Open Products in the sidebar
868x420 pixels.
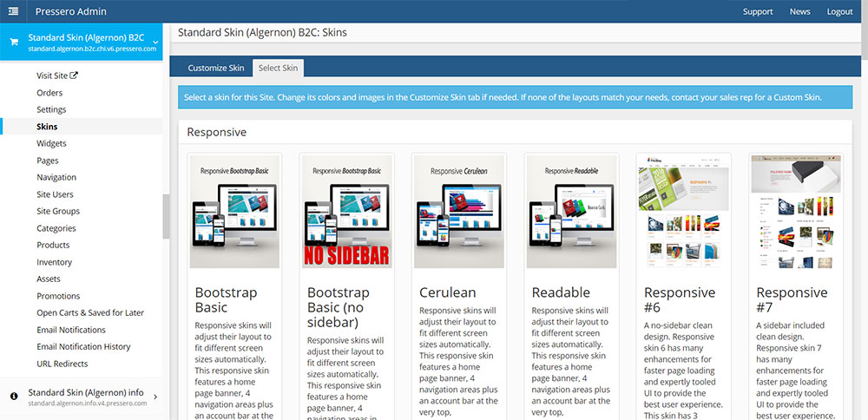pos(53,245)
